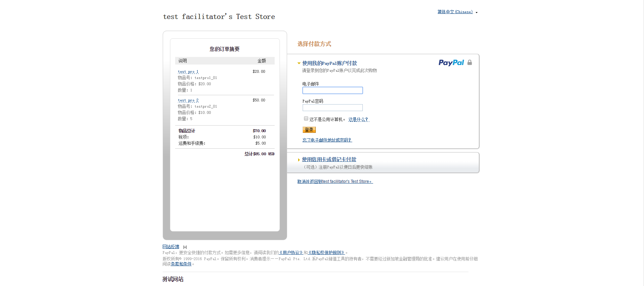Click item number testpro1_01 text
This screenshot has height=286, width=644.
click(206, 78)
